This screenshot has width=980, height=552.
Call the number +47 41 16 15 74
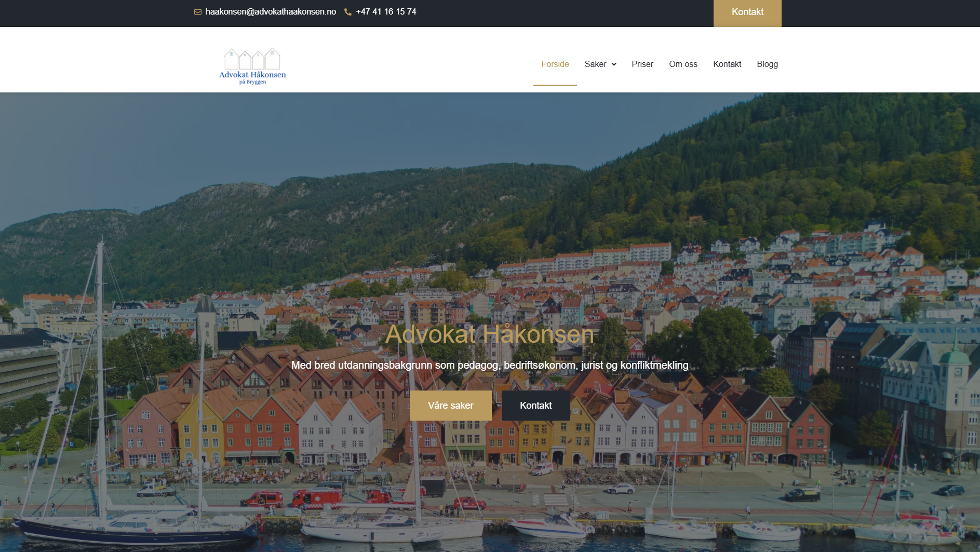[386, 12]
